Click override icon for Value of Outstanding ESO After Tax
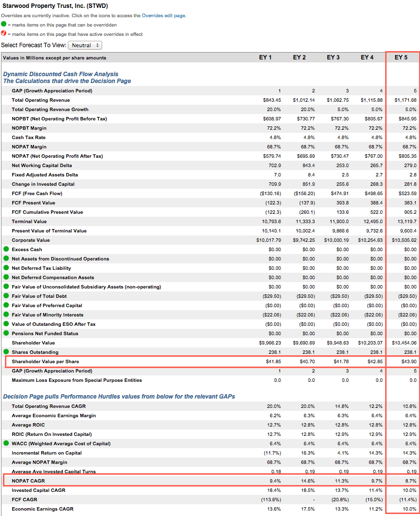 click(x=6, y=324)
